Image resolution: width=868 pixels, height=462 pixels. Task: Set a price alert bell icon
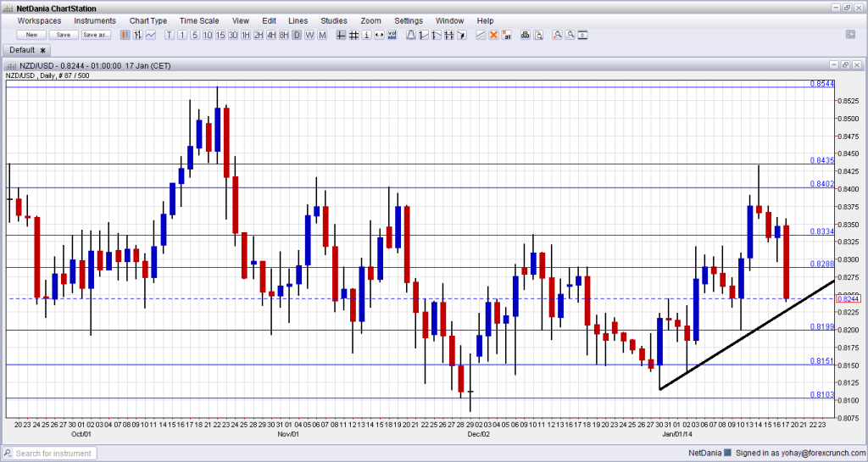411,35
